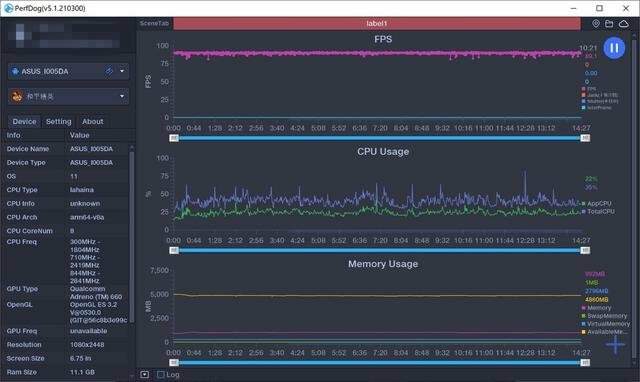This screenshot has width=640, height=382.
Task: Enable the Log checkbox
Action: tap(161, 374)
